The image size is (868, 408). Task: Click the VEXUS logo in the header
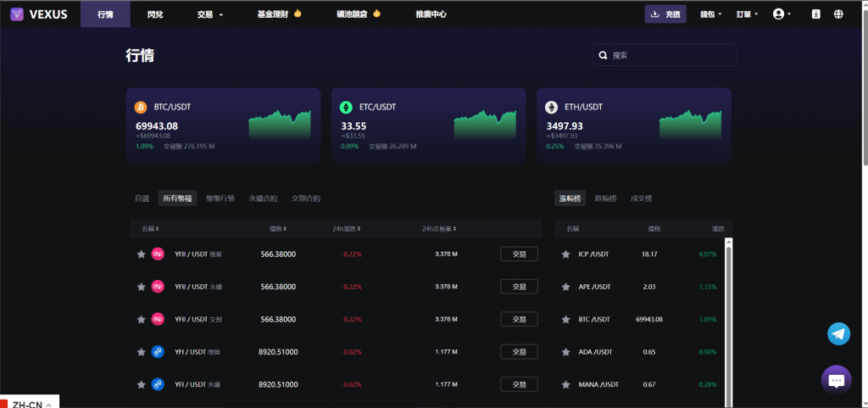[x=37, y=14]
